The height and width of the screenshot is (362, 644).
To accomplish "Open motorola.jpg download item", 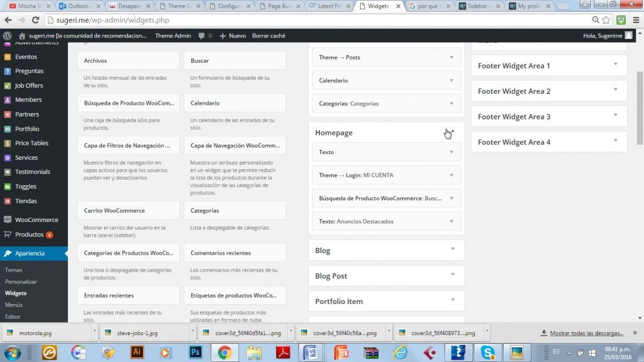I will coord(46,333).
